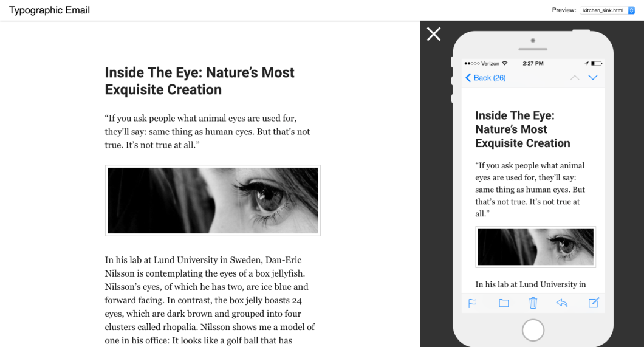Screen dimensions: 644x347
Task: Click the main article headline Inside The Eye
Action: tap(199, 81)
